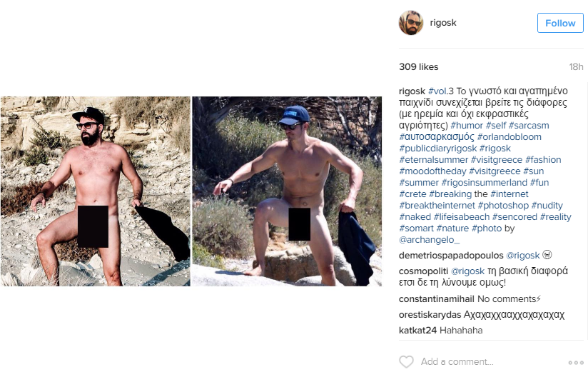The width and height of the screenshot is (588, 382).
Task: Open the #sarcasm hashtag
Action: point(529,126)
